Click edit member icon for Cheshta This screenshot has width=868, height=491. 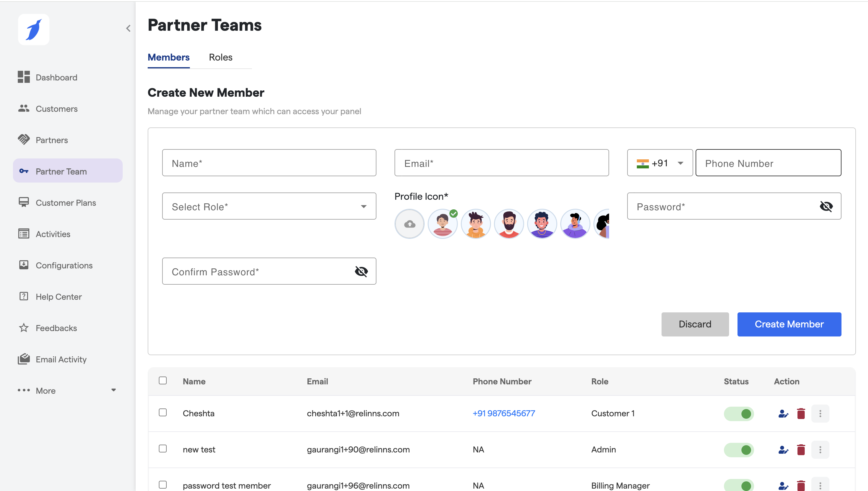point(783,414)
